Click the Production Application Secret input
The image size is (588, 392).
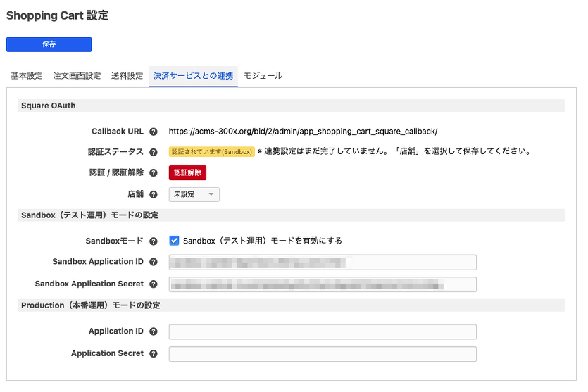[323, 354]
